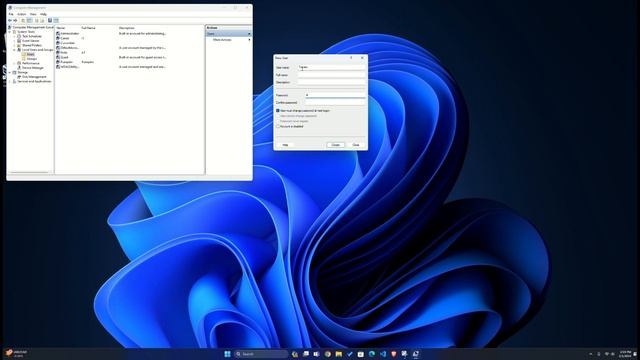Check the Account is disabled checkbox
The image size is (640, 360).
point(278,127)
